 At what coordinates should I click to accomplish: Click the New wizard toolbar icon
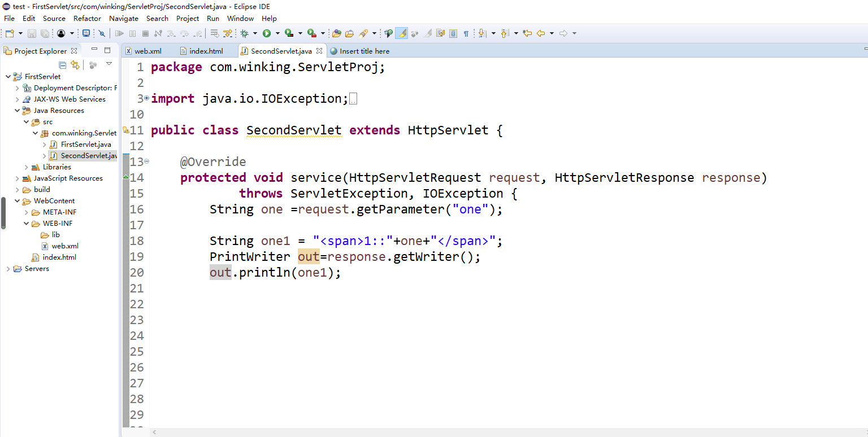point(10,33)
